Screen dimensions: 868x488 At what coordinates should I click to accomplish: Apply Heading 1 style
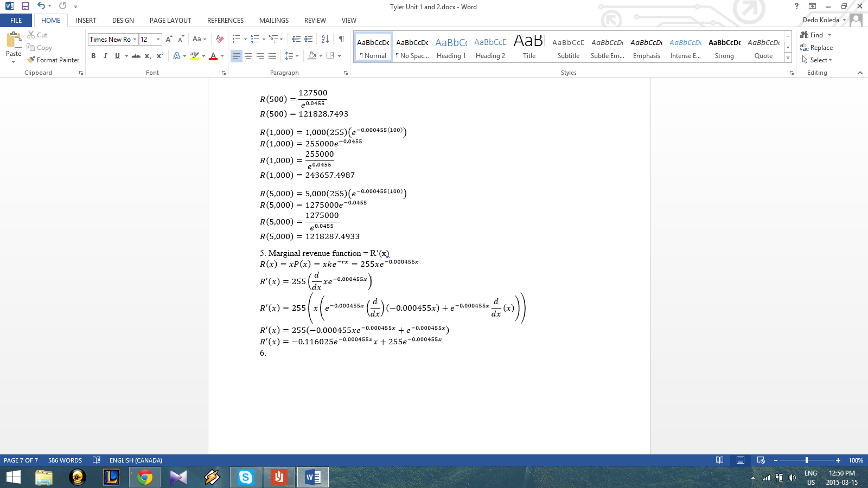point(451,48)
